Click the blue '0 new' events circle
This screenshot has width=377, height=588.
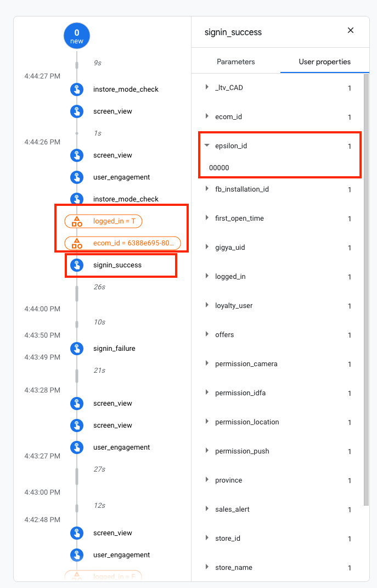click(x=77, y=36)
